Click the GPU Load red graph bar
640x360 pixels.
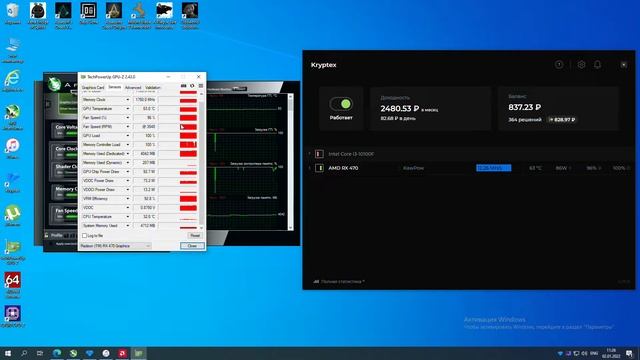tap(188, 136)
